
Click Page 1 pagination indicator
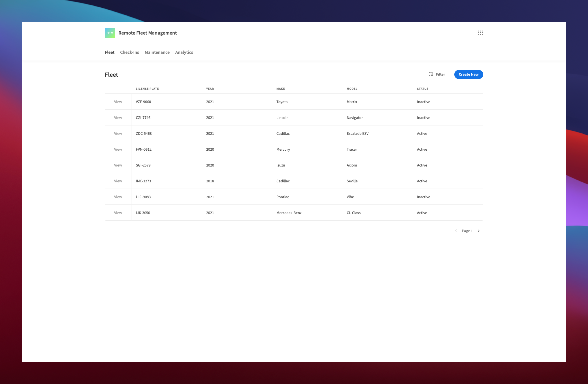pyautogui.click(x=467, y=231)
